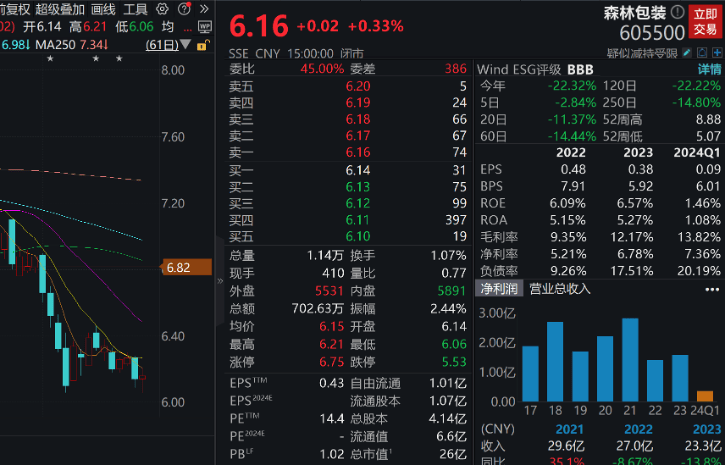Open the (61日) period dropdown

[168, 45]
